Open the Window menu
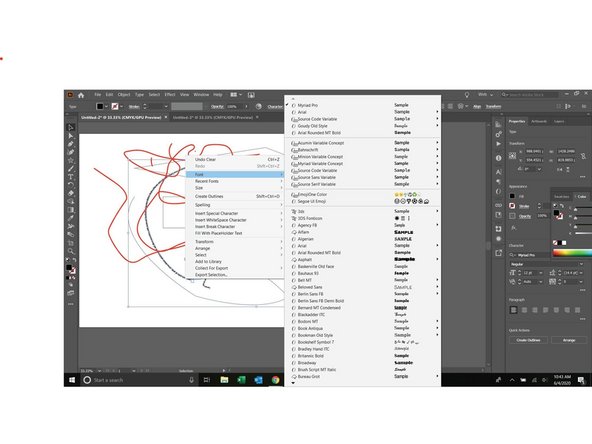The image size is (592, 444). 201,95
